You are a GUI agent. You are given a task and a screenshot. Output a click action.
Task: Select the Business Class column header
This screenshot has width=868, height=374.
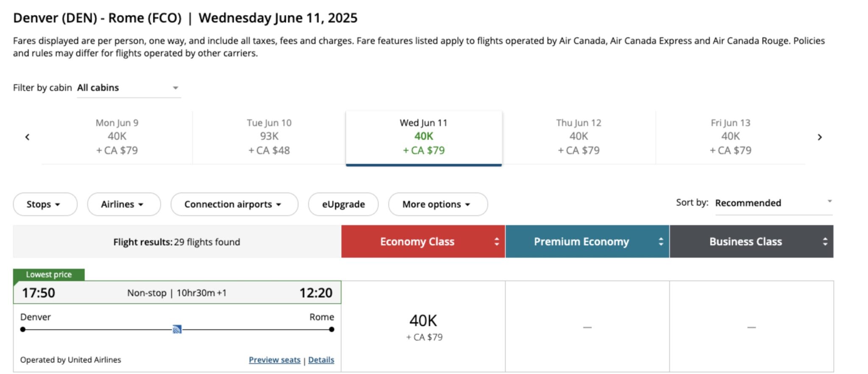(746, 241)
